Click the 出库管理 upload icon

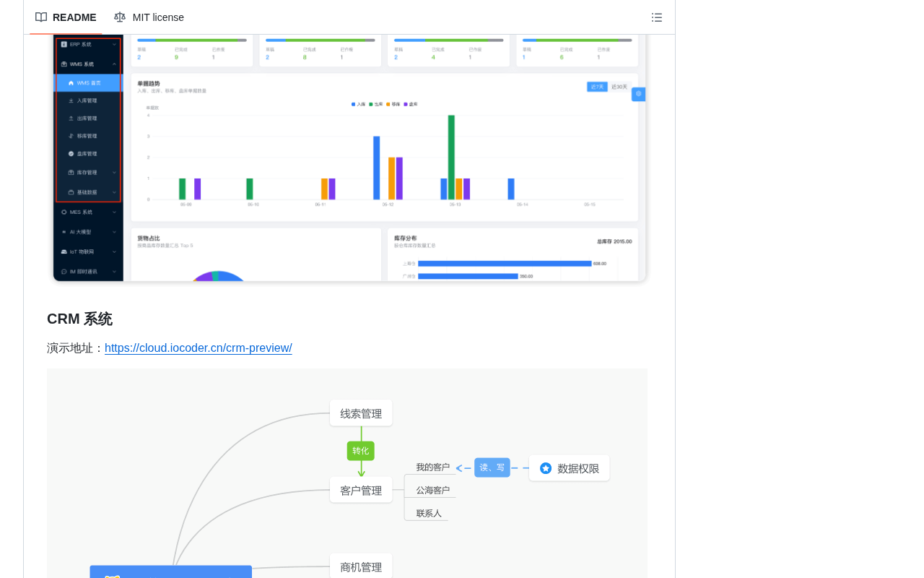71,118
